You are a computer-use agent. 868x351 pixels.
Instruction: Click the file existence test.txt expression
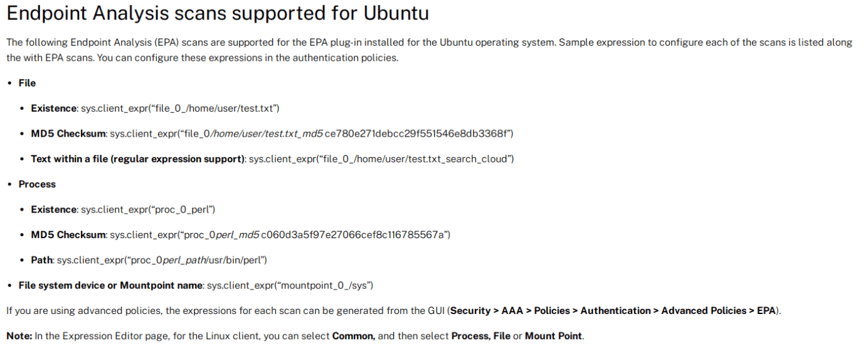pos(180,108)
